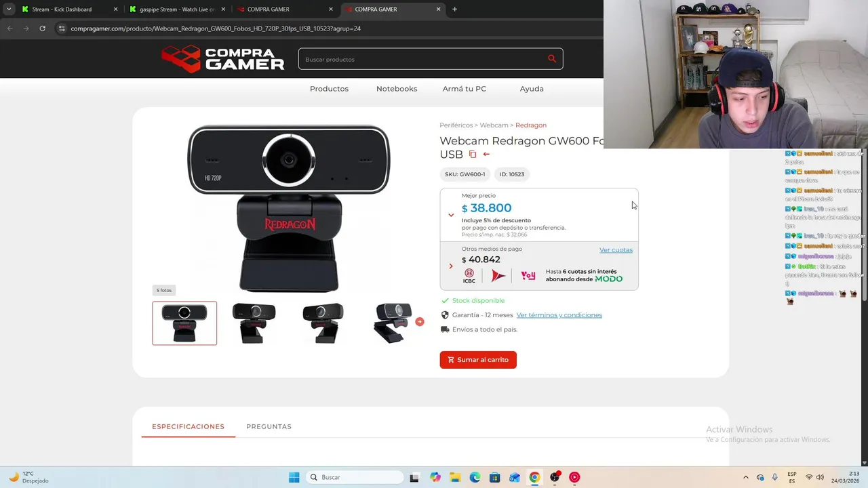Open Ver términos y condiciones link
Image resolution: width=868 pixels, height=488 pixels.
[x=559, y=315]
